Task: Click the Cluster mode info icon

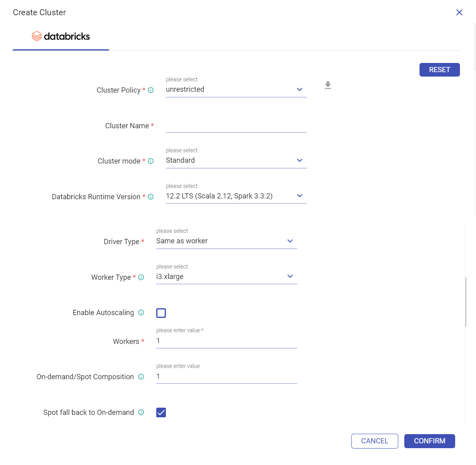Action: pyautogui.click(x=151, y=161)
